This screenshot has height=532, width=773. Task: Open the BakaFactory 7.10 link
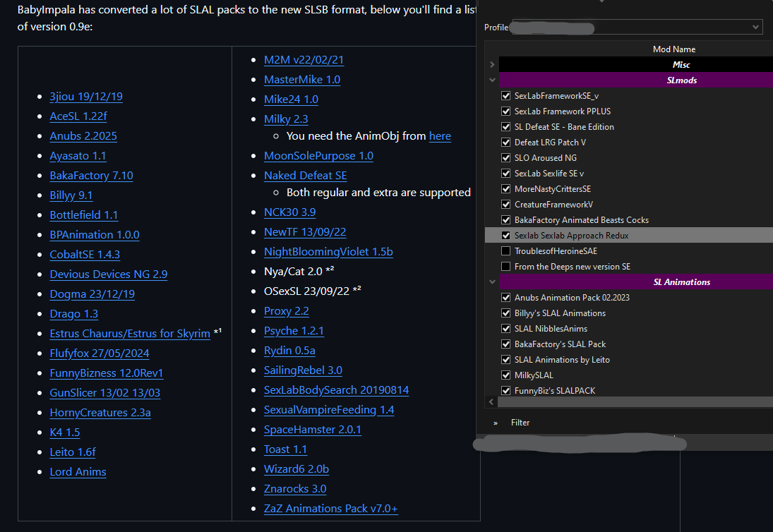coord(91,176)
